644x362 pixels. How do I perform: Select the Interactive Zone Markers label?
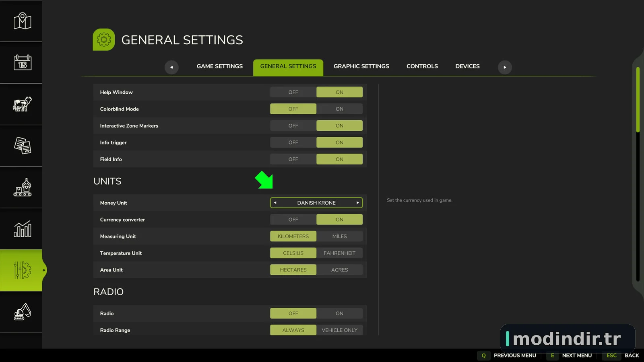(x=129, y=126)
